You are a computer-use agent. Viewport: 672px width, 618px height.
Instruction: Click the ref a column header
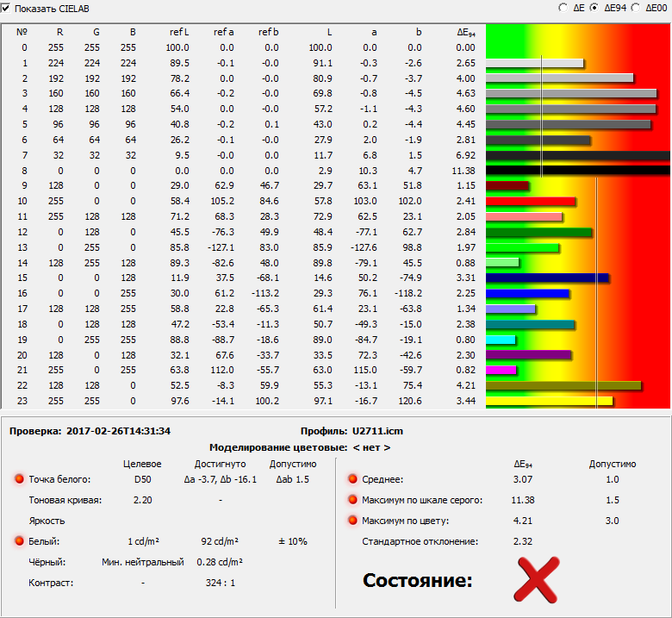point(224,32)
